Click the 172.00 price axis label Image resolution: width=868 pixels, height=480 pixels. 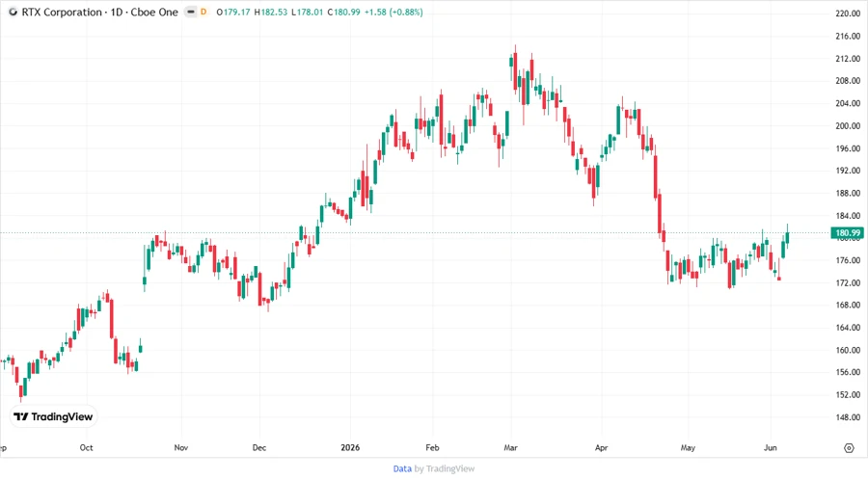click(848, 282)
